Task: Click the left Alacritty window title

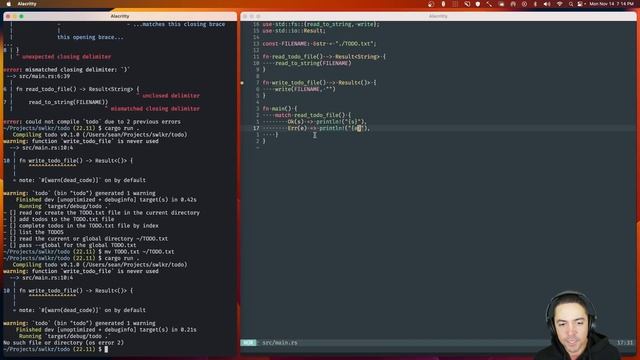Action: [x=120, y=16]
